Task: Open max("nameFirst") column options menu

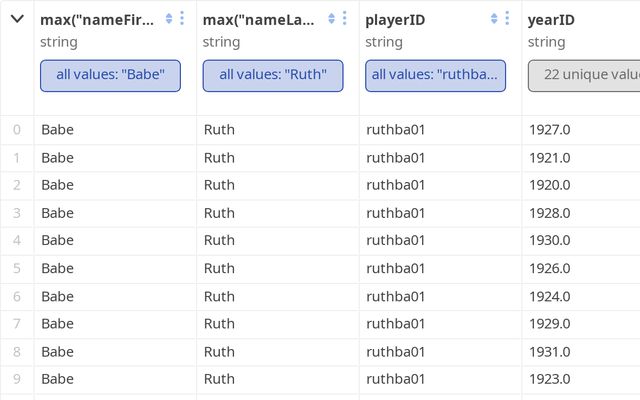Action: pos(182,19)
